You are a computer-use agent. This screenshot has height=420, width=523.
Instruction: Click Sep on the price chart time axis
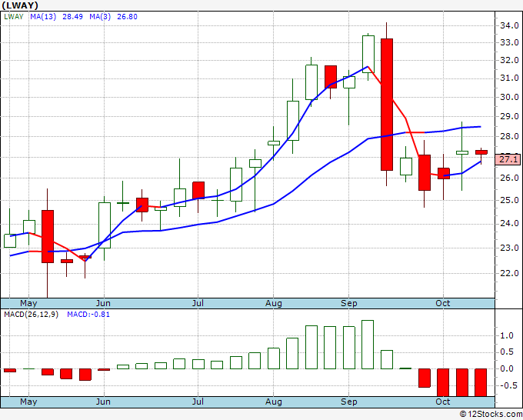point(349,304)
